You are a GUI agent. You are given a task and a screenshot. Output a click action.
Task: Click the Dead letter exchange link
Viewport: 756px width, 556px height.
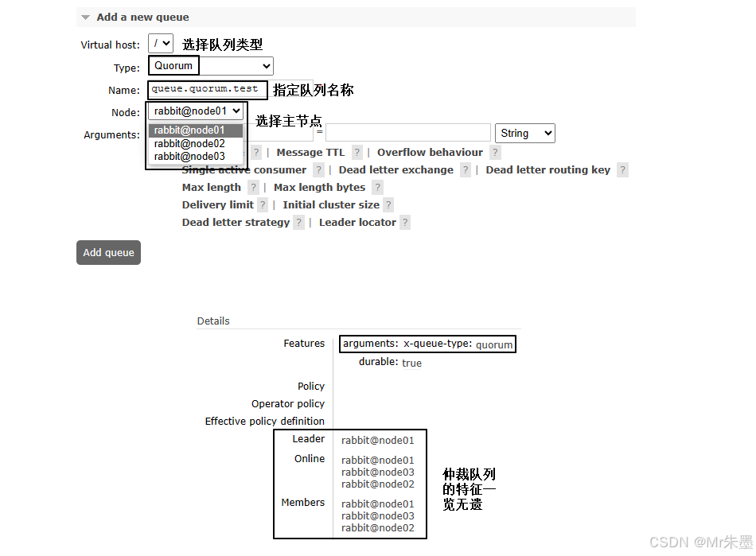396,170
